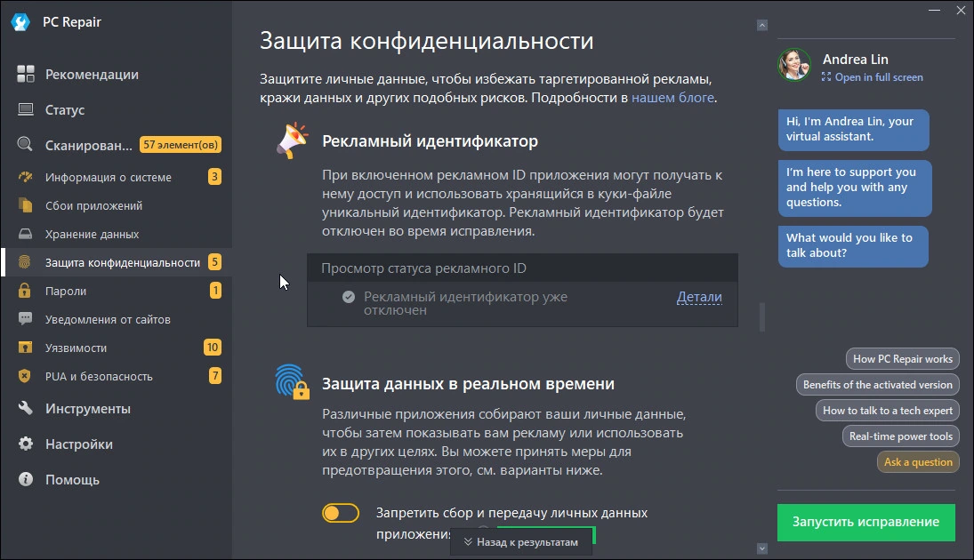This screenshot has height=560, width=974.
Task: Open the Рекомендации section icon
Action: click(26, 74)
